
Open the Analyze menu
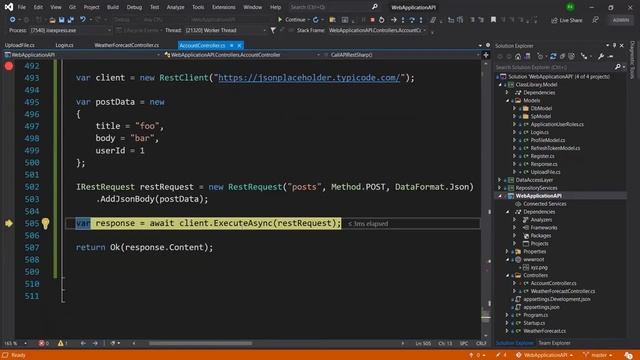coord(175,7)
